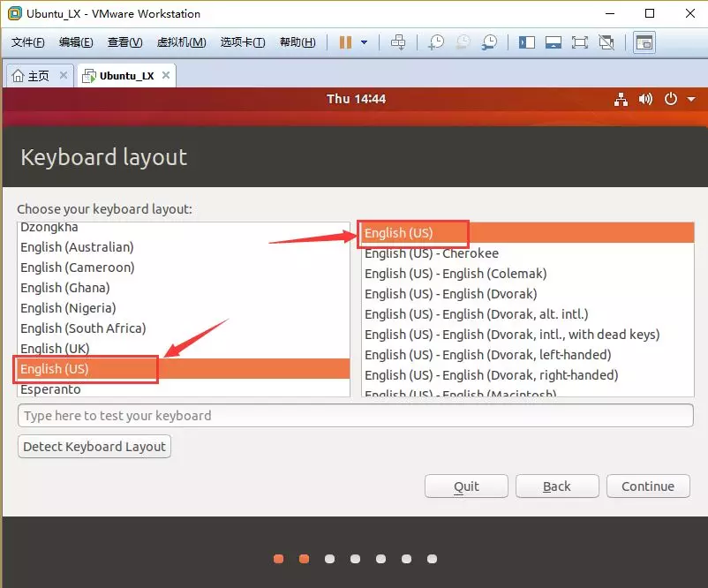Open the console view icon

pyautogui.click(x=644, y=42)
